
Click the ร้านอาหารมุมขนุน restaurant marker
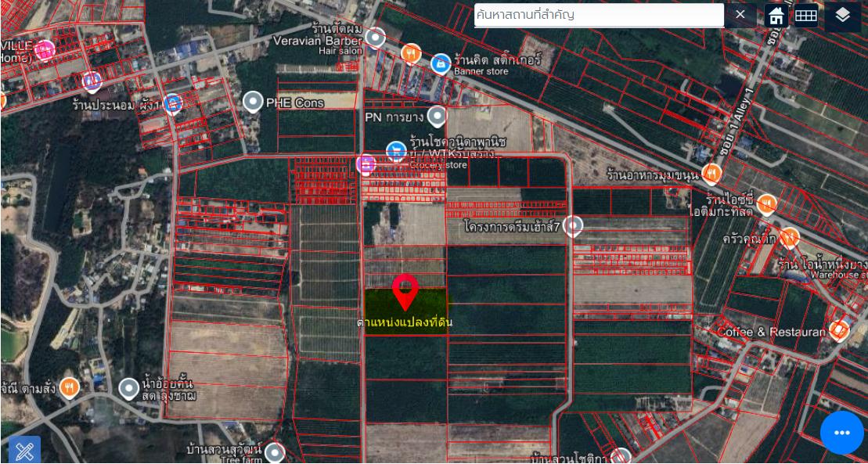(x=711, y=173)
